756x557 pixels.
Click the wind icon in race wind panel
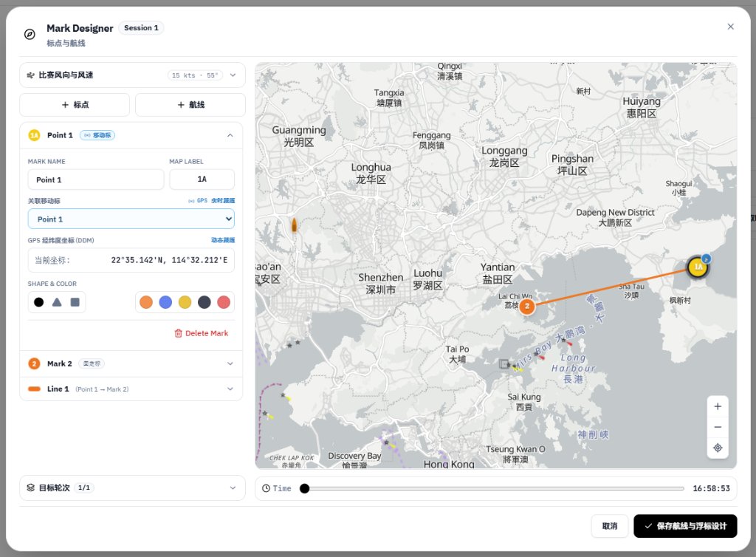[30, 75]
